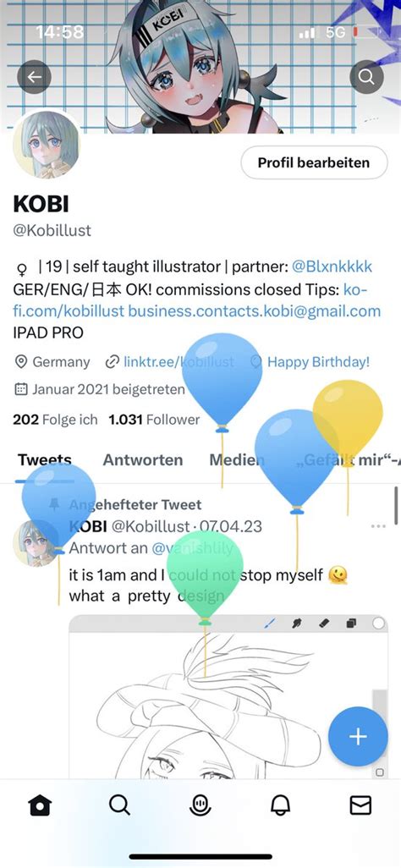Open the Spaces microphone icon
401x868 pixels.
pyautogui.click(x=200, y=806)
